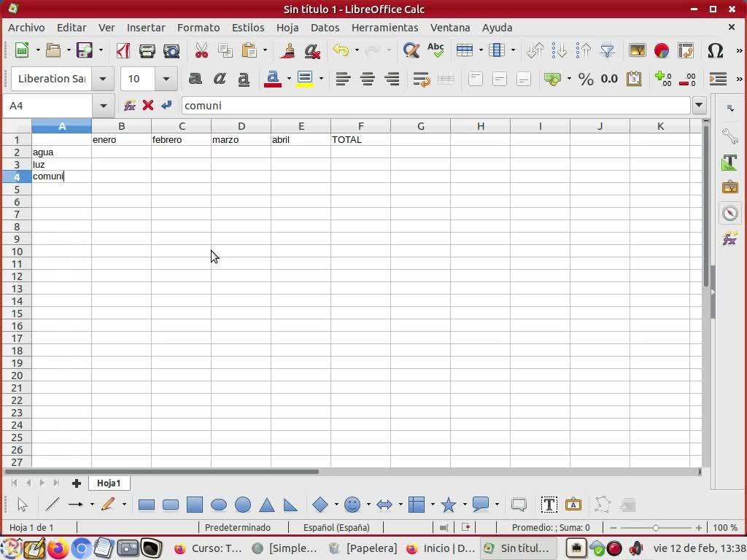The image size is (747, 560).
Task: Click the Add Decimal Place icon
Action: [x=663, y=79]
